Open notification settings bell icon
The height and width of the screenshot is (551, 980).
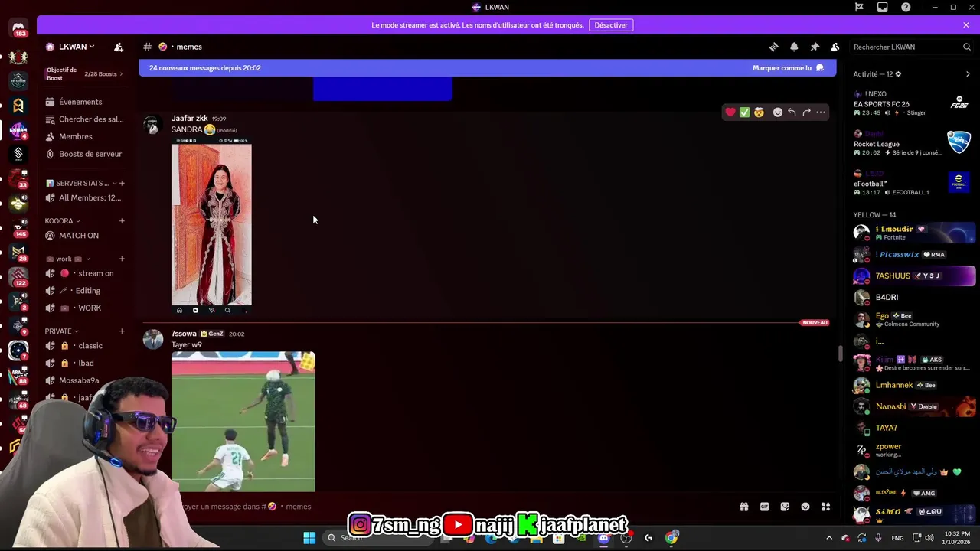coord(794,47)
